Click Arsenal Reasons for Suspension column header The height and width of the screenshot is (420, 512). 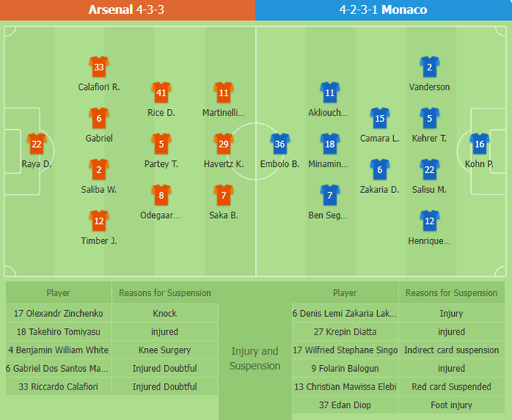click(165, 292)
